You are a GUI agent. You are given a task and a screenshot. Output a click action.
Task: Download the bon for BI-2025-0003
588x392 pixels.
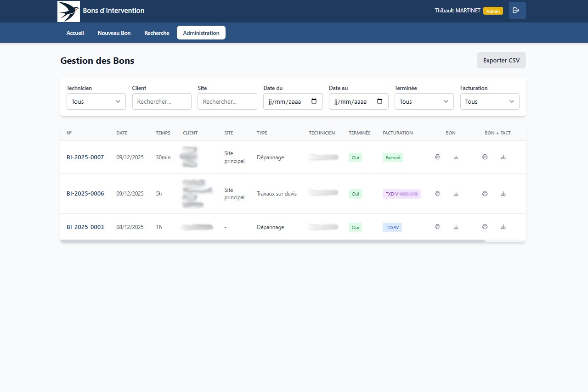pos(456,227)
